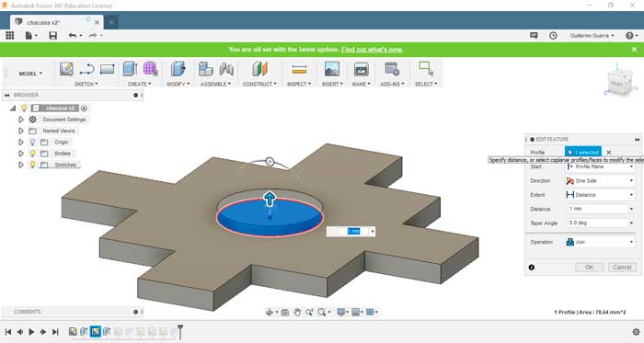Open timeline settings gear icon
The height and width of the screenshot is (343, 644).
coord(636,332)
